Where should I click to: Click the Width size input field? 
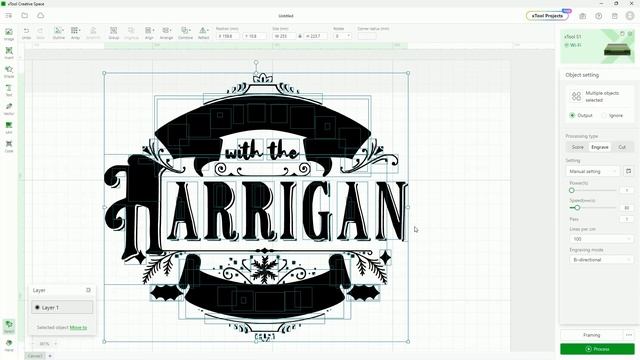[284, 36]
